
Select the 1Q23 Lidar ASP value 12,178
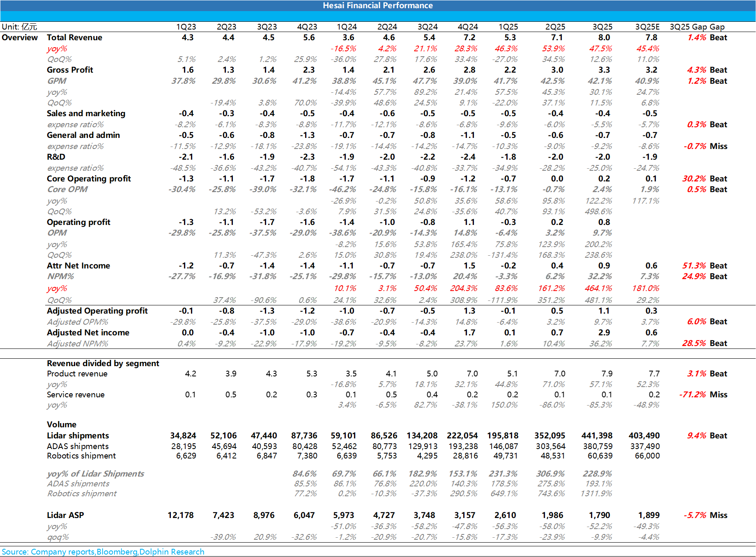181,515
